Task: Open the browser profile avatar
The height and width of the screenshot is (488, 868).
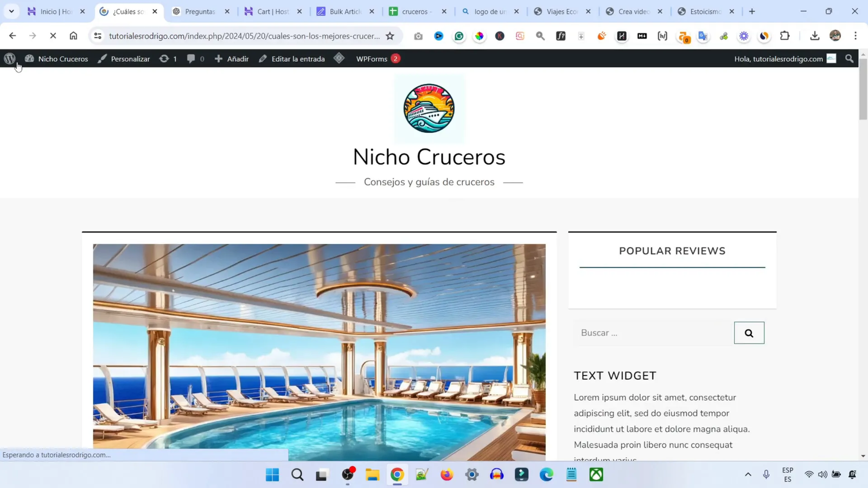Action: [x=835, y=36]
